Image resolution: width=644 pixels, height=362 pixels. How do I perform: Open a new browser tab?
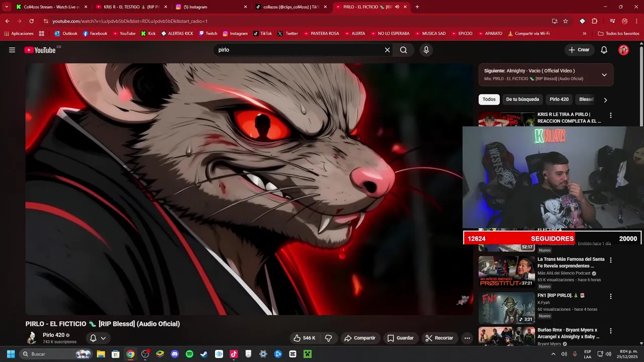click(x=417, y=7)
